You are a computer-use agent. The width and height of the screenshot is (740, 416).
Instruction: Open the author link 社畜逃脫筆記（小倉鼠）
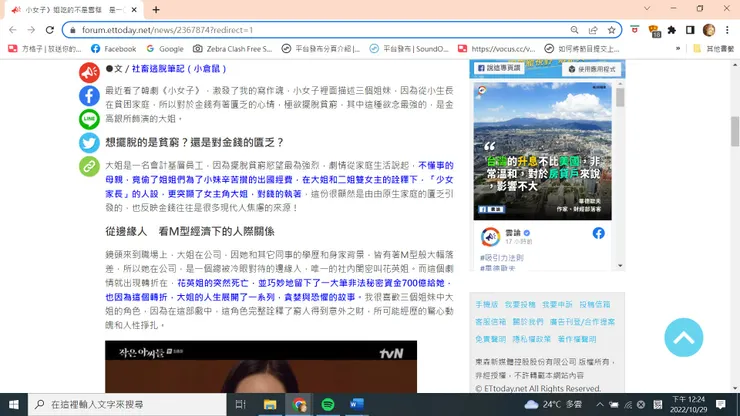pyautogui.click(x=179, y=69)
